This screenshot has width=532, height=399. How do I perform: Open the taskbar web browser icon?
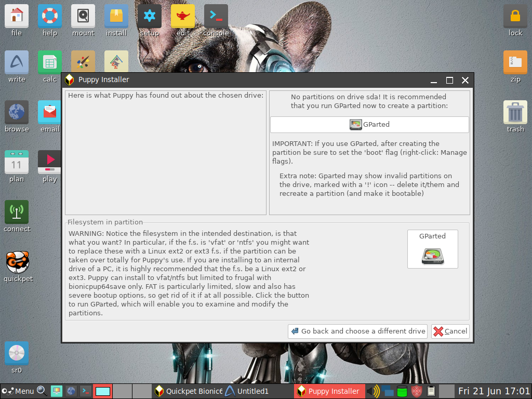(71, 391)
